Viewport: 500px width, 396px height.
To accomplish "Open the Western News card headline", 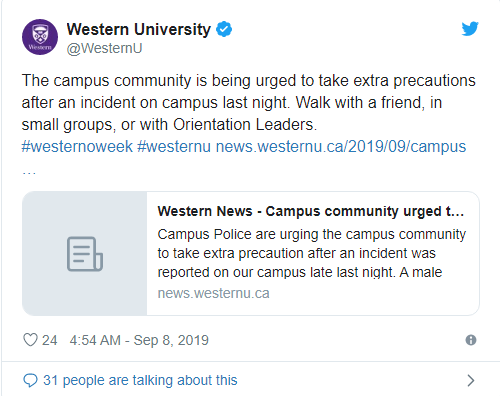I will pos(311,211).
